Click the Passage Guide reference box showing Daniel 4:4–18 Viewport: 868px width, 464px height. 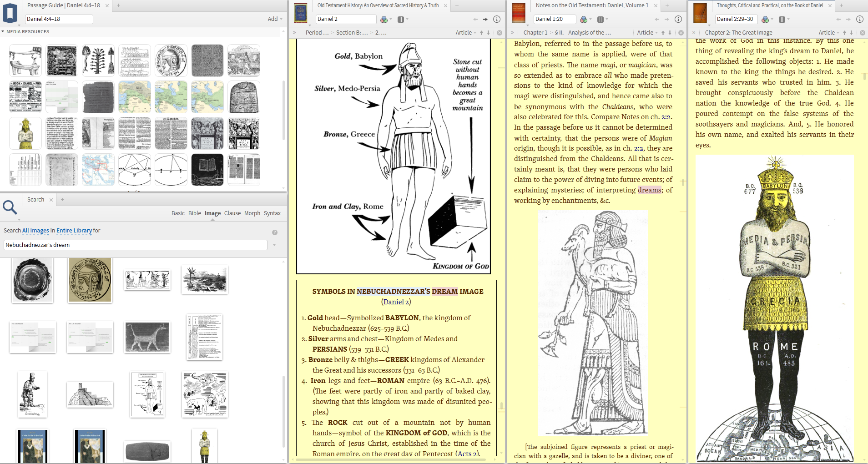(x=59, y=19)
